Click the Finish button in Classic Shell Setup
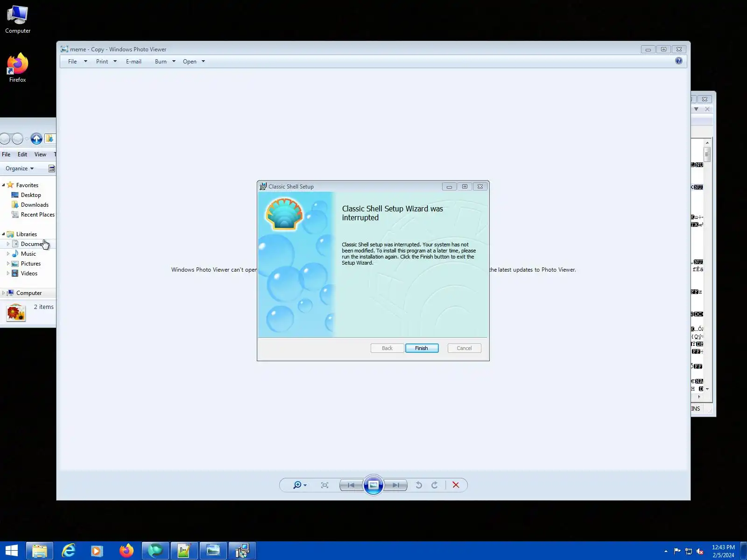The width and height of the screenshot is (747, 560). pyautogui.click(x=422, y=348)
